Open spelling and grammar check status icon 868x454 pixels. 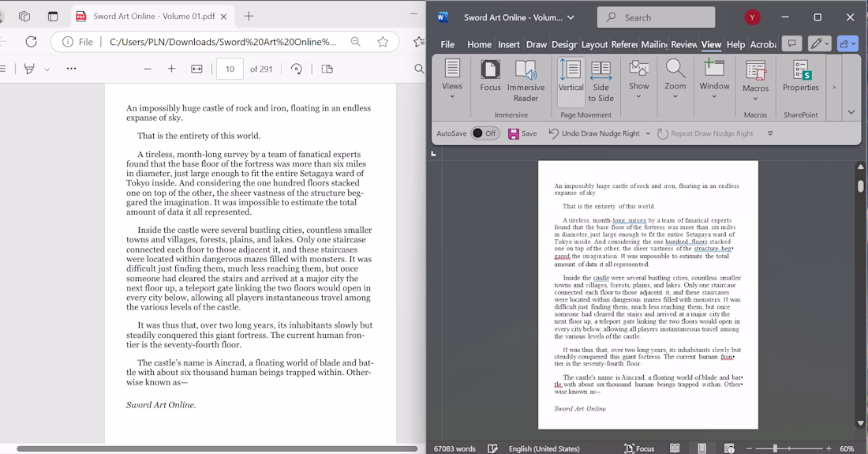492,448
